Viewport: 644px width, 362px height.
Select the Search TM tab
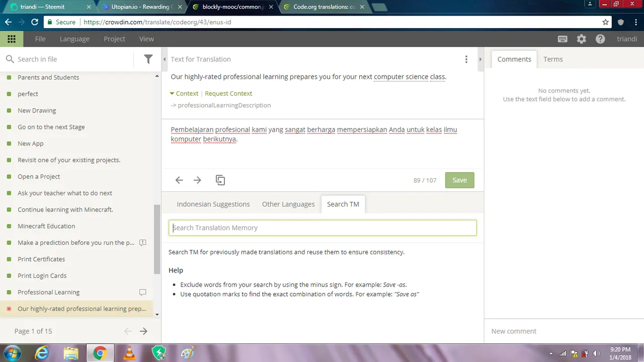[x=343, y=204]
